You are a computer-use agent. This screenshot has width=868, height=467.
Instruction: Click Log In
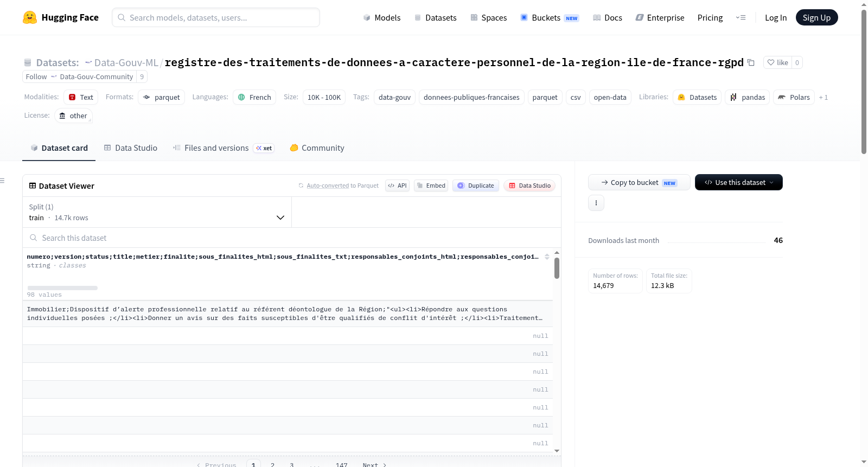click(x=776, y=17)
